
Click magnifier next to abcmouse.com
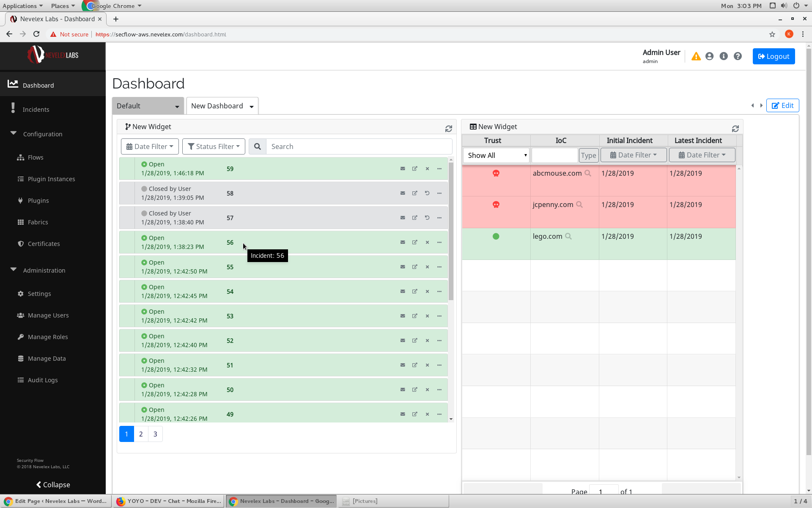588,173
